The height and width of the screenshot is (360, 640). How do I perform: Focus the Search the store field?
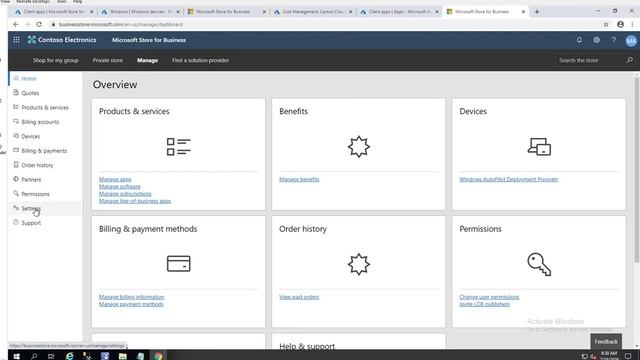pos(590,60)
